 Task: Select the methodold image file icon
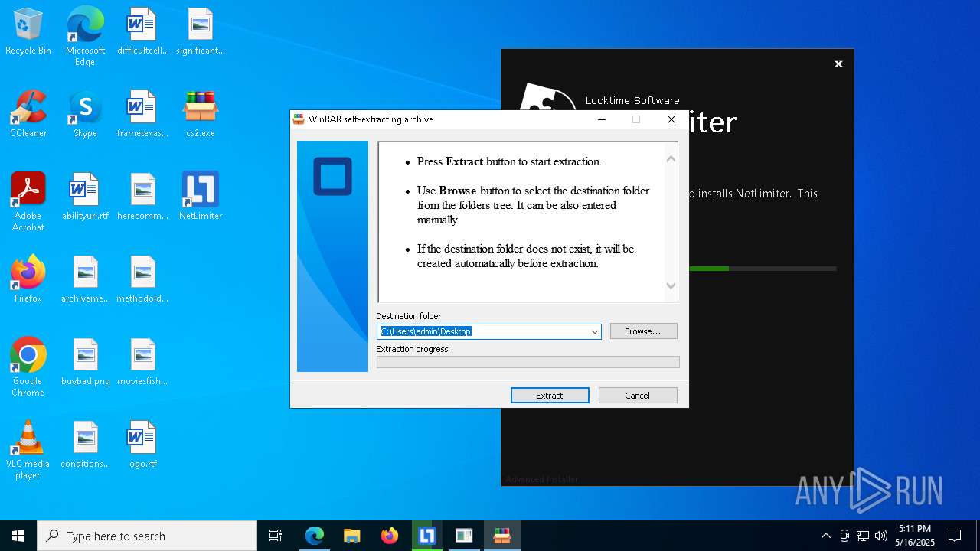[142, 280]
